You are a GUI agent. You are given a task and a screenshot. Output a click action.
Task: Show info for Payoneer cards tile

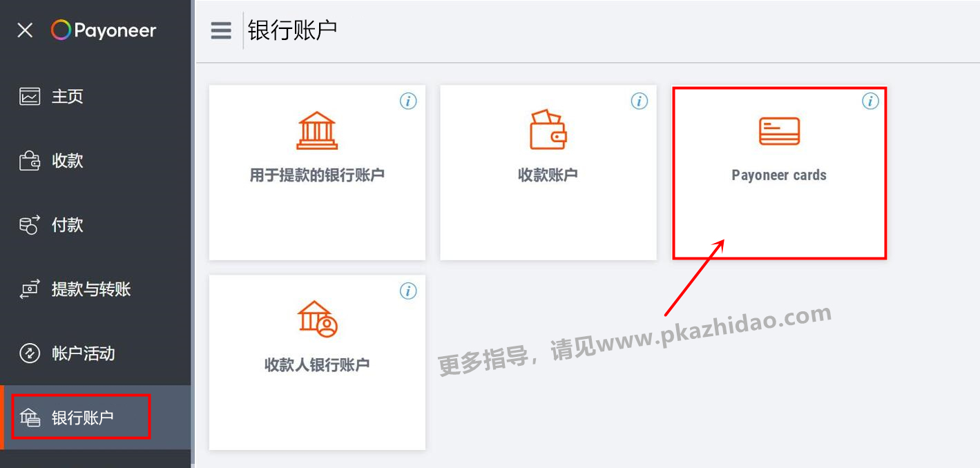(x=870, y=101)
